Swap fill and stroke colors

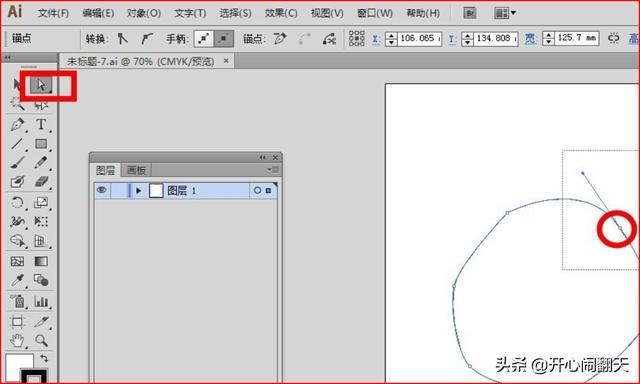click(44, 358)
